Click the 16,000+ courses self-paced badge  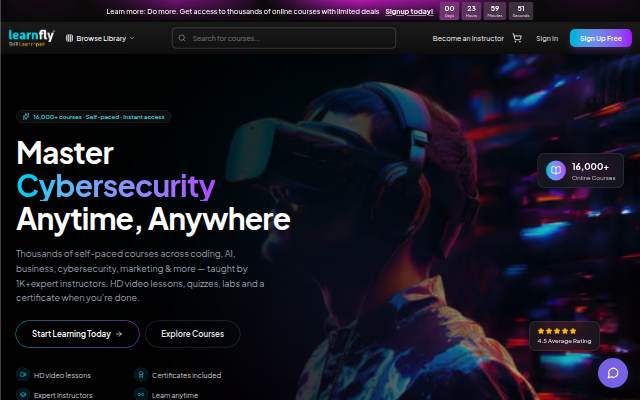point(93,117)
